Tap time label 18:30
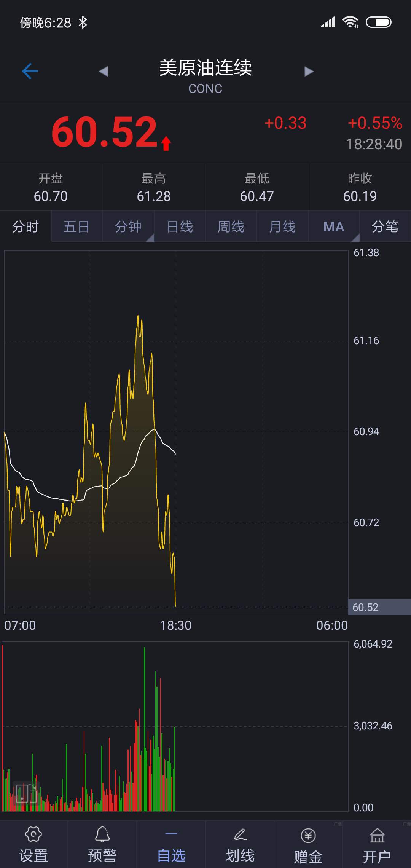 click(176, 625)
